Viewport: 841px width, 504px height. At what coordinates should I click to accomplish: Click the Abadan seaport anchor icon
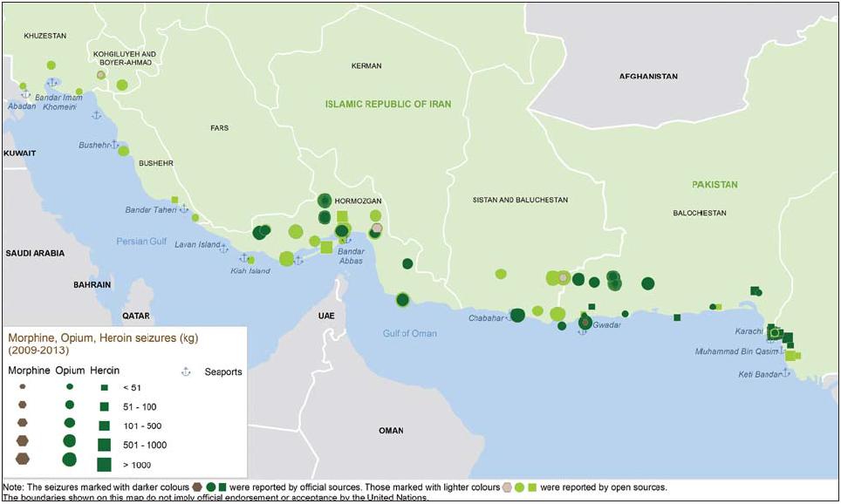(x=25, y=94)
